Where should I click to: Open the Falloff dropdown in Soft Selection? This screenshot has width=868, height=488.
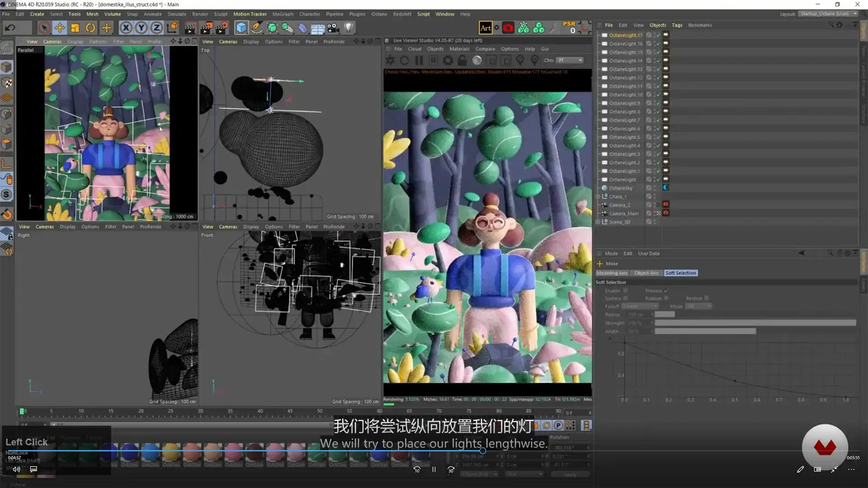coord(640,306)
